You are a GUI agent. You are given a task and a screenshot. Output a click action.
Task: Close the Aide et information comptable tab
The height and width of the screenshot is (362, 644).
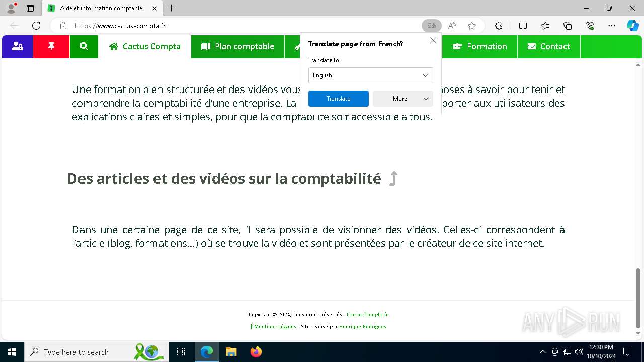(x=155, y=8)
